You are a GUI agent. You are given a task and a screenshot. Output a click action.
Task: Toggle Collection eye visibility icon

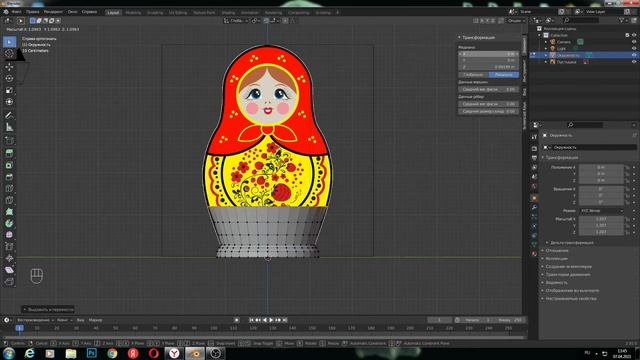click(634, 35)
